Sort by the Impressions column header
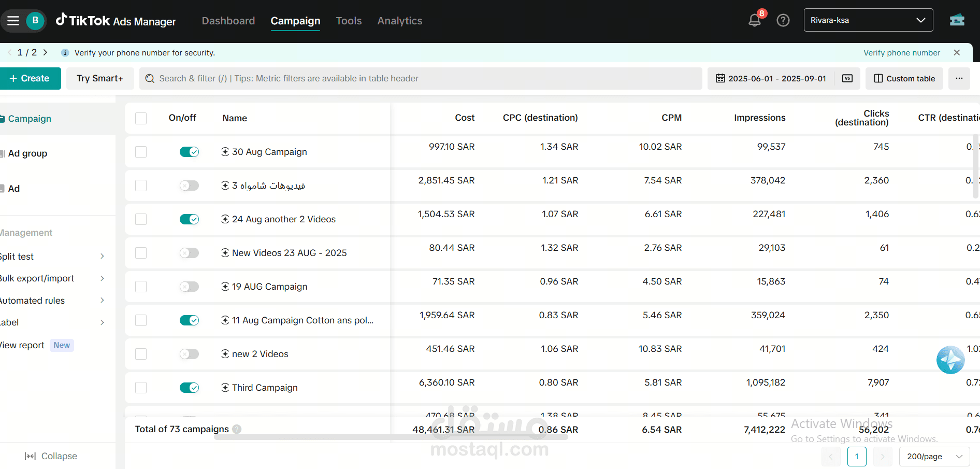The height and width of the screenshot is (469, 980). (759, 118)
